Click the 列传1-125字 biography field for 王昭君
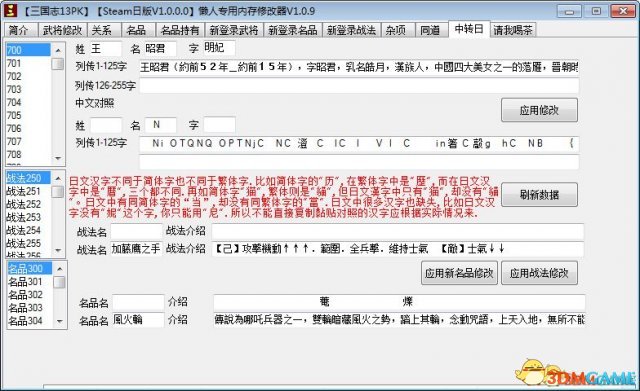The height and width of the screenshot is (391, 640). pyautogui.click(x=359, y=67)
